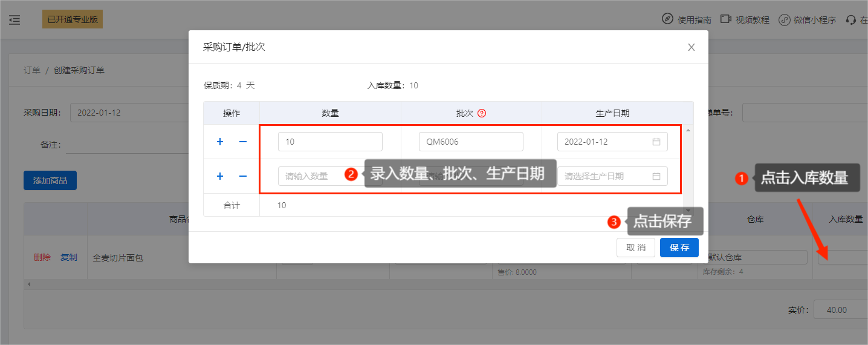
Task: Toggle the sidebar menu collapse icon
Action: click(x=15, y=20)
